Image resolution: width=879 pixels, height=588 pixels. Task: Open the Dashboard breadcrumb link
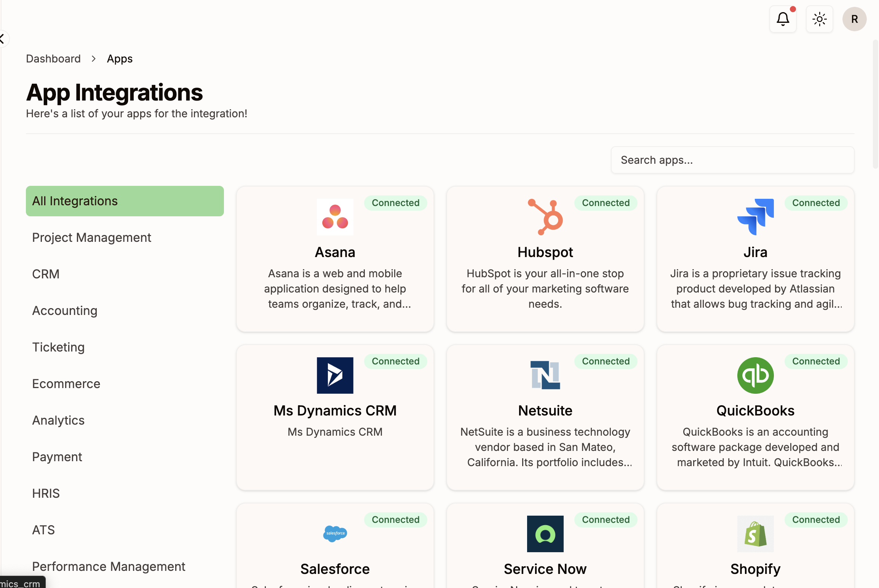(53, 58)
